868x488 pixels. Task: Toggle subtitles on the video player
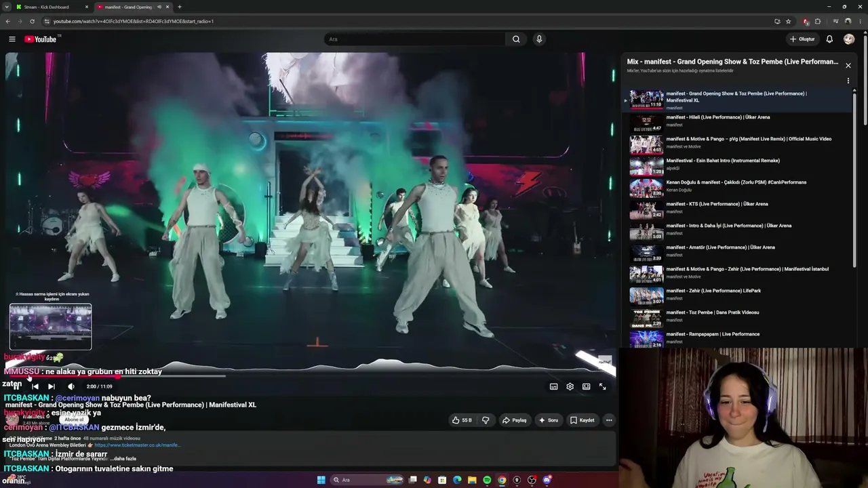pyautogui.click(x=553, y=386)
